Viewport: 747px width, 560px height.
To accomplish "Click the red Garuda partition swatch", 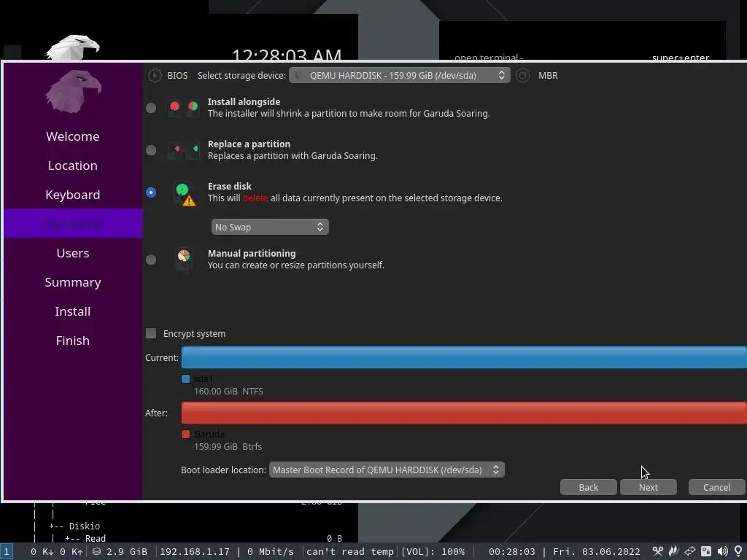I will [x=186, y=435].
